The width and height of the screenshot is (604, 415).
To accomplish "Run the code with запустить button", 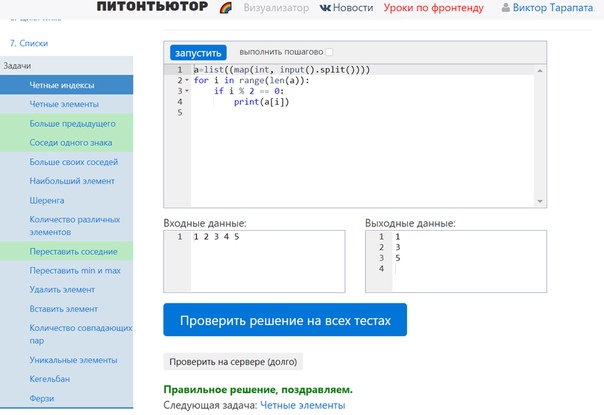I will click(x=198, y=52).
